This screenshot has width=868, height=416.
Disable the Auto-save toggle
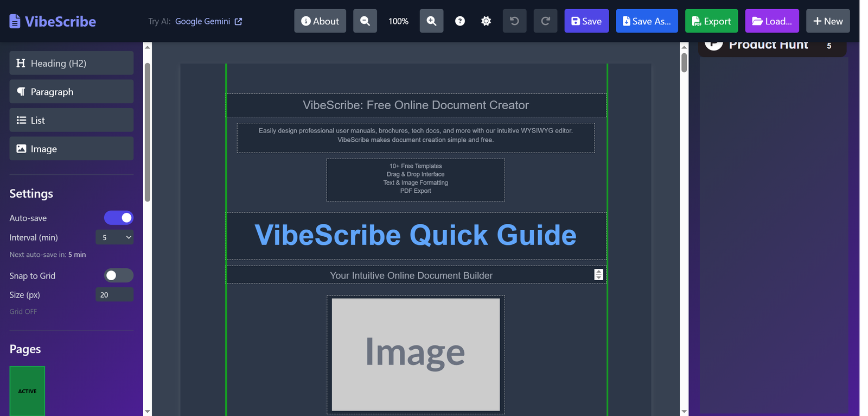pos(119,218)
